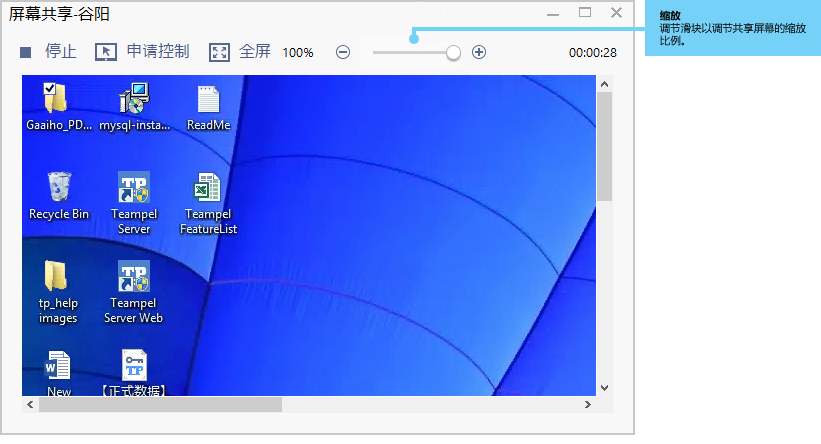Click the zoom in plus icon
821x444 pixels.
tap(479, 52)
